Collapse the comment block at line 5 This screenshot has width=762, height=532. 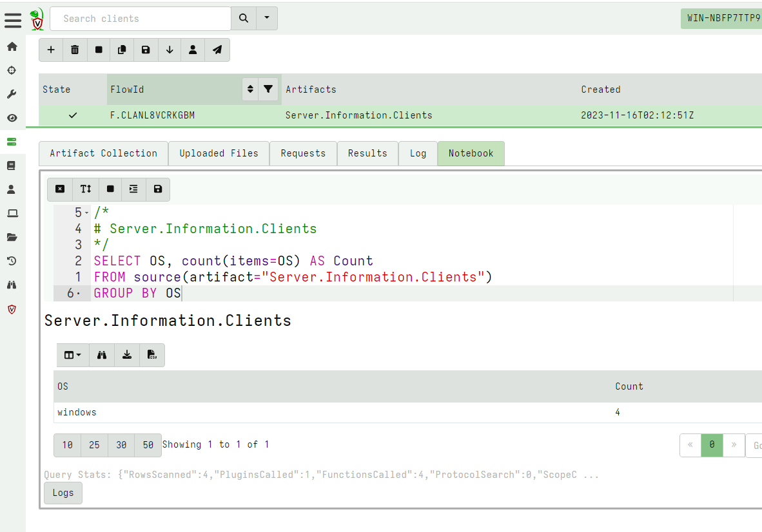pyautogui.click(x=87, y=213)
